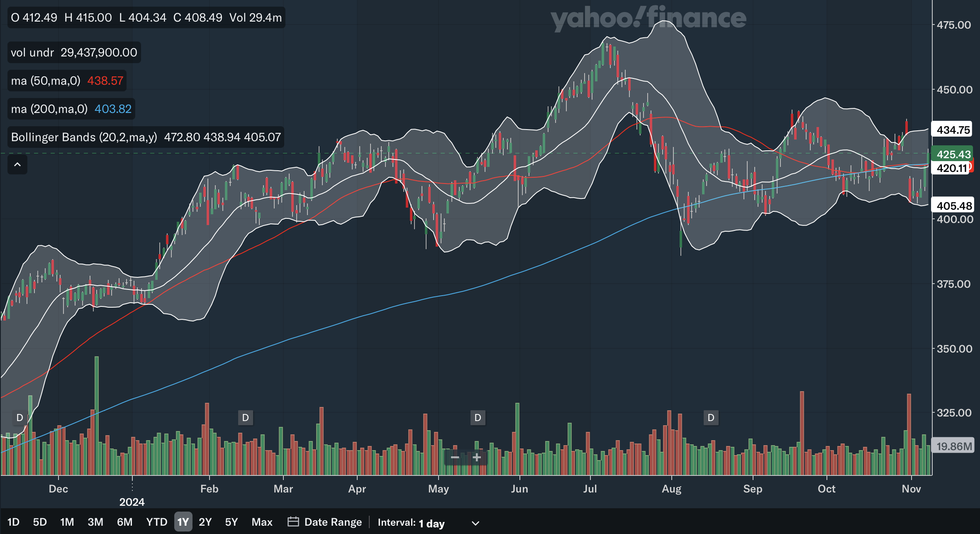Click the dividend marker near December
This screenshot has width=980, height=534.
20,418
